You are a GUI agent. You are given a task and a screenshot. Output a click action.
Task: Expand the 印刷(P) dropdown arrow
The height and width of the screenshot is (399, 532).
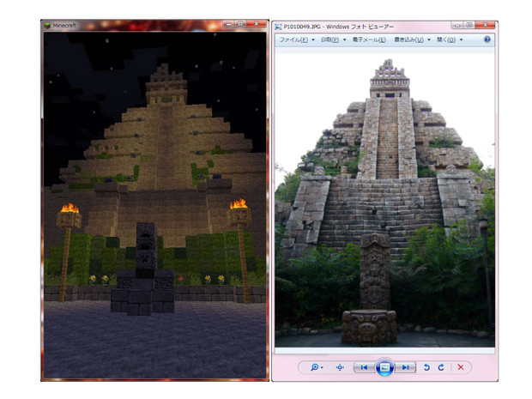click(x=344, y=39)
